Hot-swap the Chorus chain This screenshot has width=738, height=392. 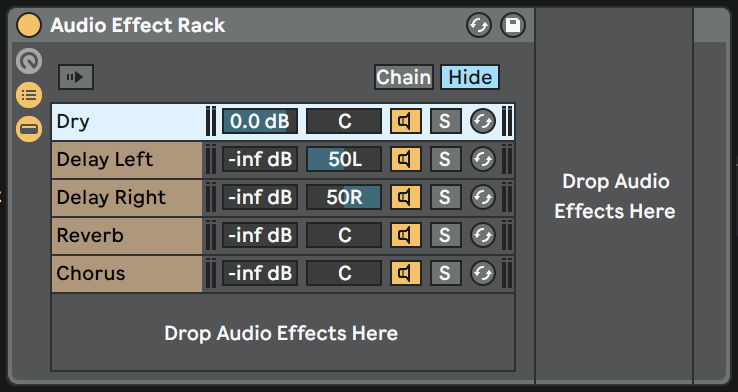click(x=483, y=273)
